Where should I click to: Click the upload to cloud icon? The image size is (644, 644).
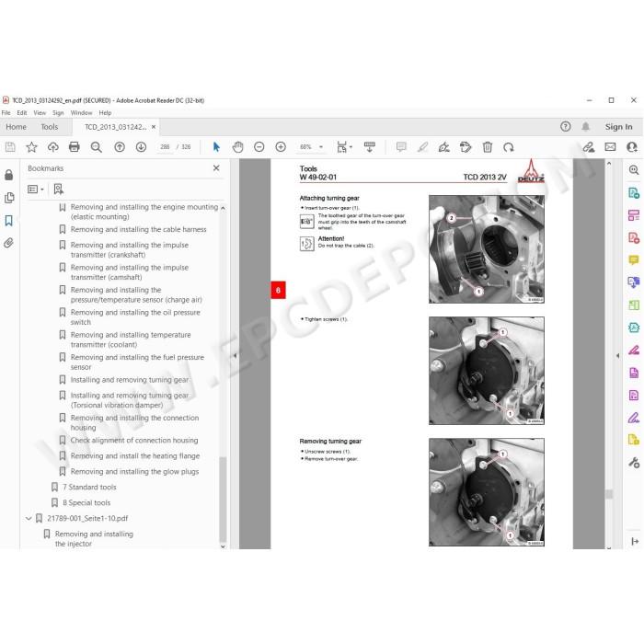pos(53,147)
